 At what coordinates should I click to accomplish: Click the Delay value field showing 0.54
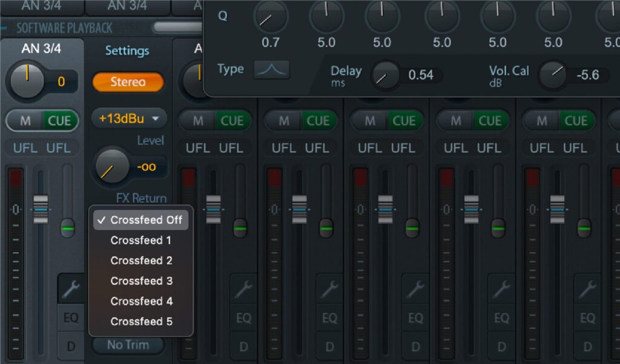click(x=421, y=75)
